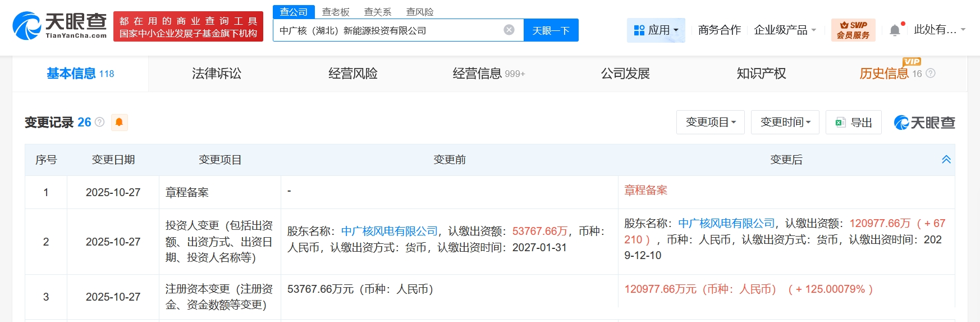Click the 天眼一下 search button
The height and width of the screenshot is (322, 980).
coord(551,30)
